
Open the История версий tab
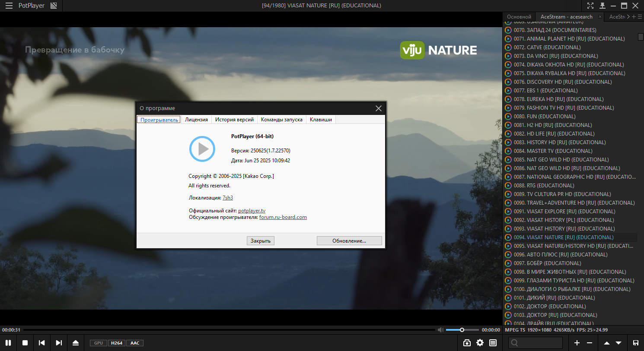click(x=234, y=120)
